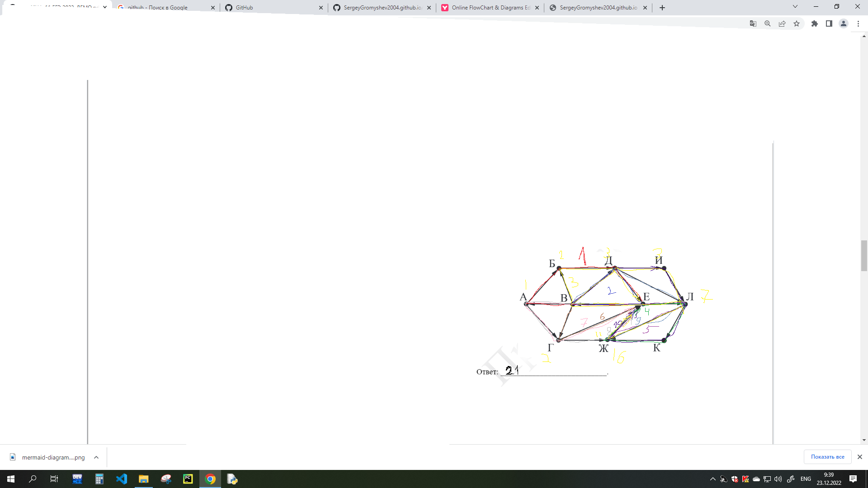The image size is (868, 488).
Task: Open Windows taskbar search
Action: tap(33, 479)
